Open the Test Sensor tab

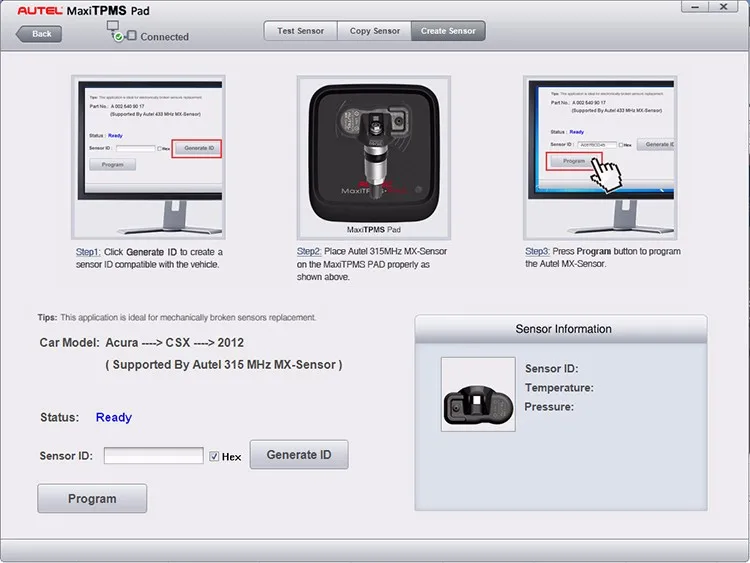(300, 31)
